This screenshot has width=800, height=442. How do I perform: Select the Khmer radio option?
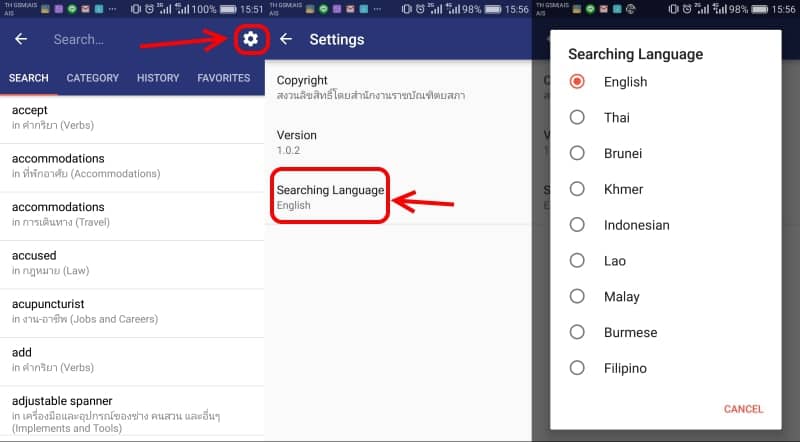[577, 189]
